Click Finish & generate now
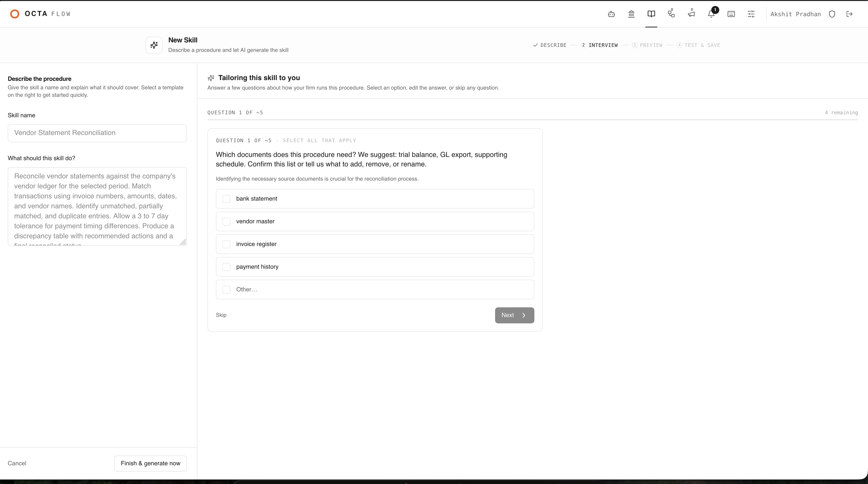The height and width of the screenshot is (484, 868). (x=151, y=464)
